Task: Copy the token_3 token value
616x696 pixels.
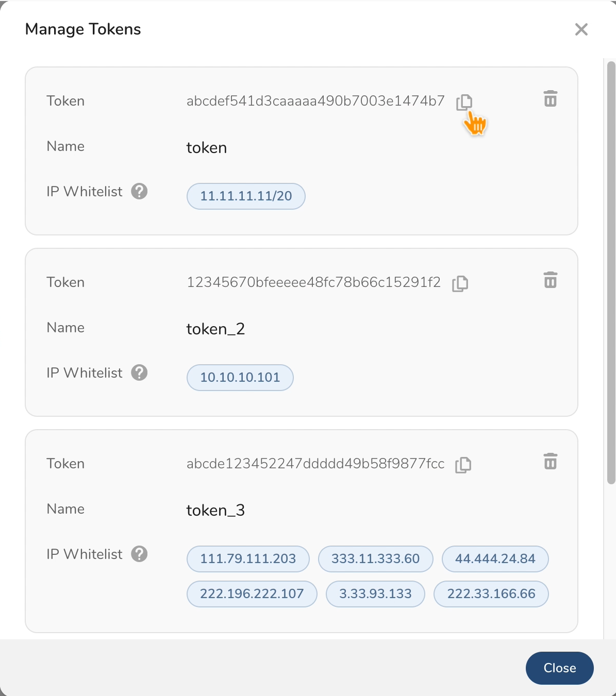Action: (463, 465)
